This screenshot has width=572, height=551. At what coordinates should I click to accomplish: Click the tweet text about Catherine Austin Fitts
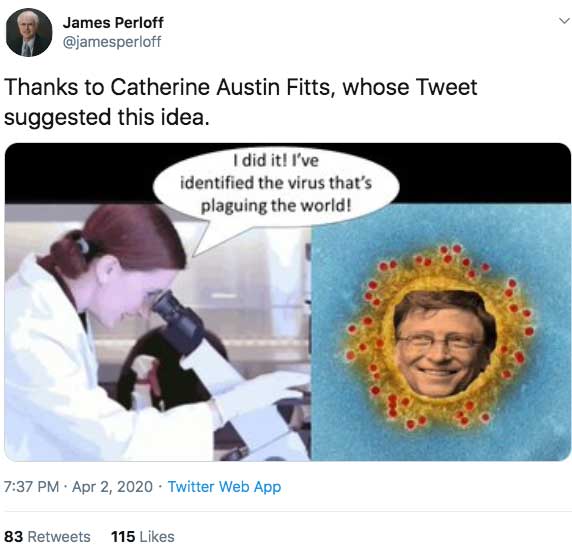(241, 102)
